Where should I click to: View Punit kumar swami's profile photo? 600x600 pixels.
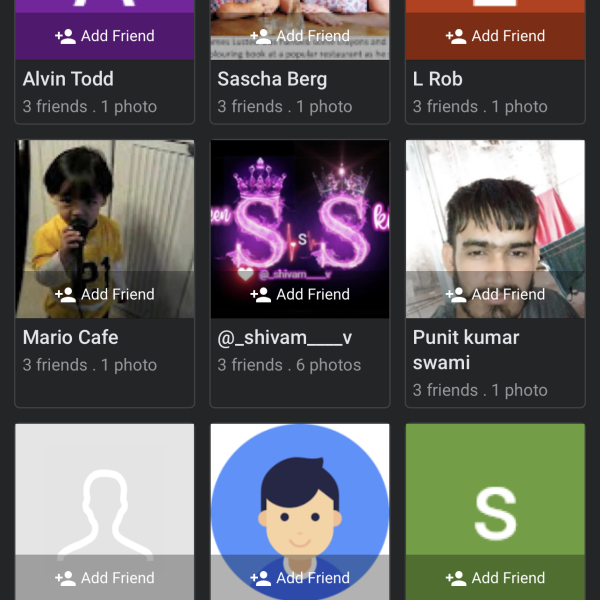(x=495, y=205)
